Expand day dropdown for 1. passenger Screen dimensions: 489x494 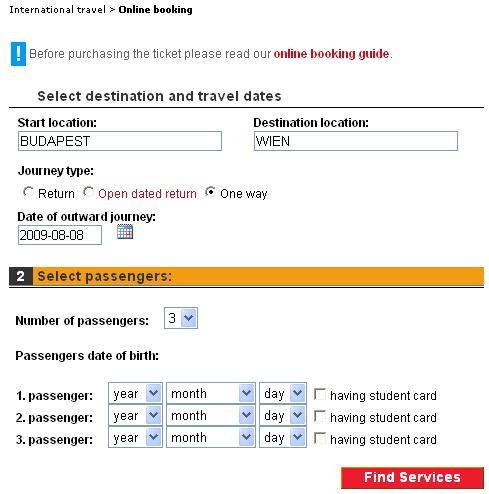tap(283, 393)
